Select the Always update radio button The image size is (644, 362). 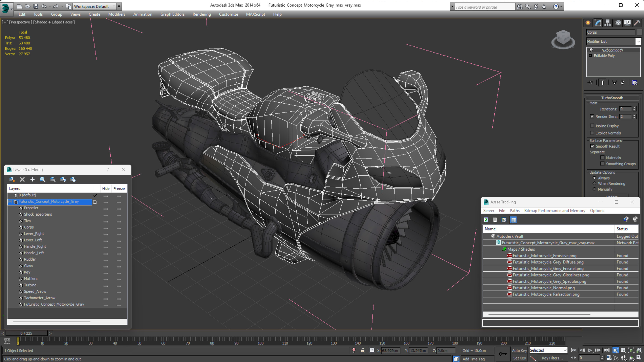[x=595, y=178]
